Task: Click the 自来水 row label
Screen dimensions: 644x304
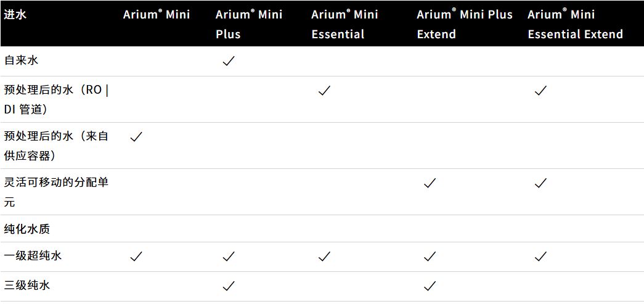Action: (x=21, y=62)
